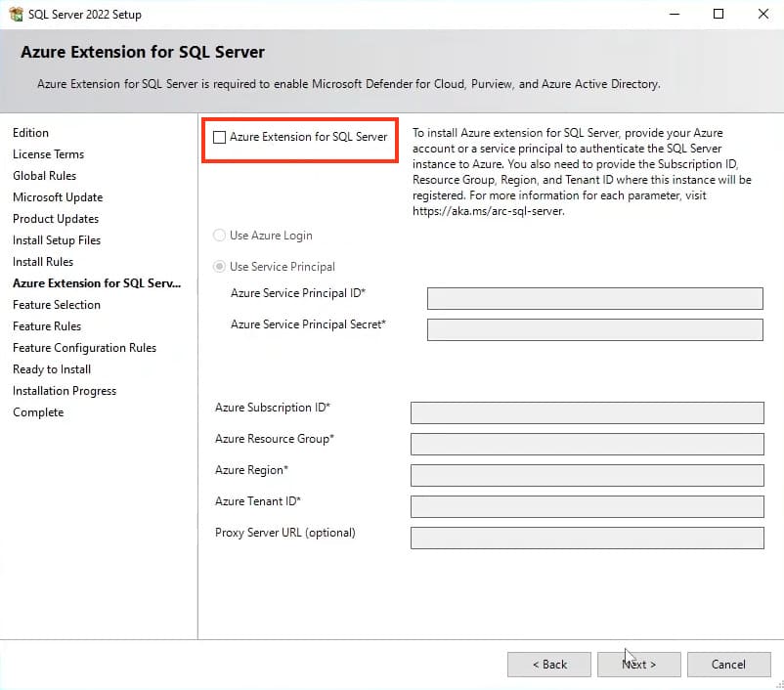Minimize the SQL Server Setup window
The width and height of the screenshot is (784, 690).
[x=675, y=15]
